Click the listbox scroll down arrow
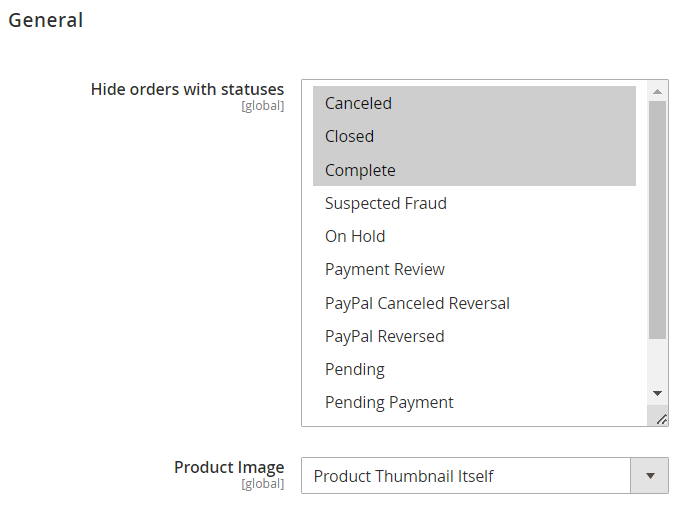Image resolution: width=685 pixels, height=512 pixels. (x=657, y=393)
